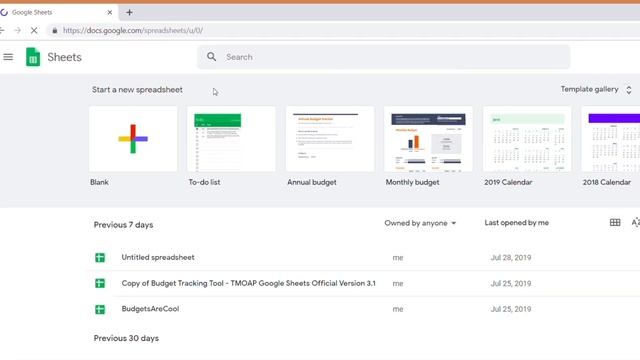
Task: Go forward in browser history
Action: 18,30
